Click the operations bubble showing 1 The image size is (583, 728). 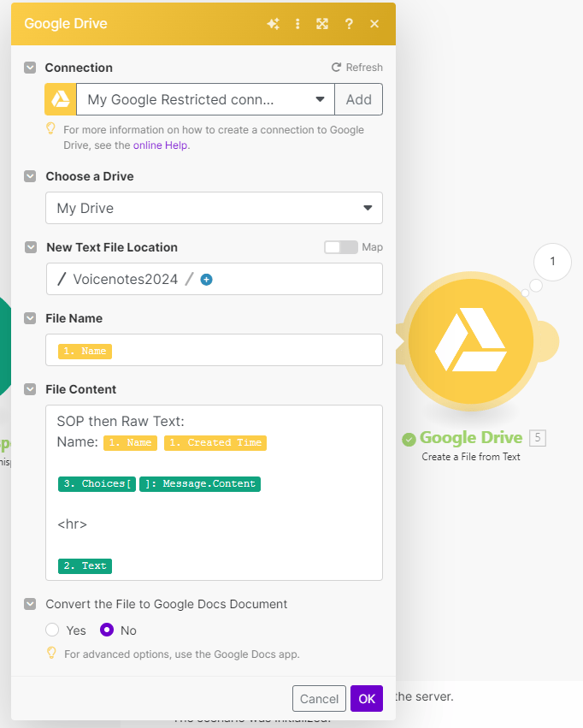coord(552,262)
